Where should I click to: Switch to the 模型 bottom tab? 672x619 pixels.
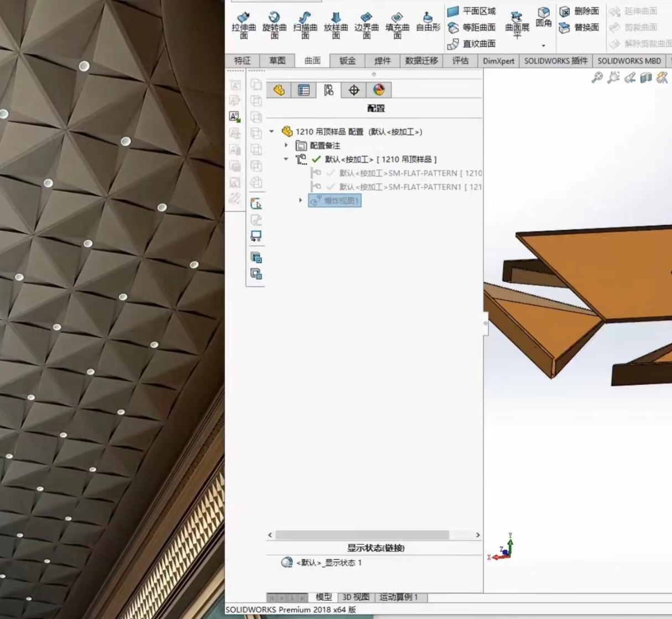point(324,597)
